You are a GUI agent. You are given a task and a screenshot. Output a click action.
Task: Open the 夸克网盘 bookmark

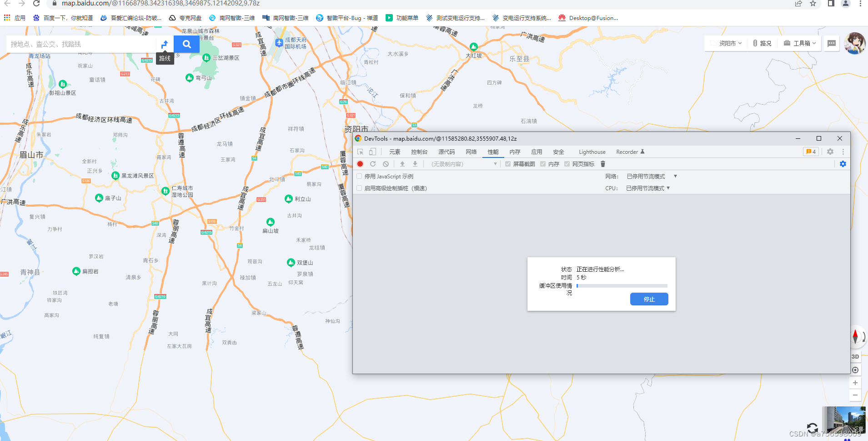point(185,18)
